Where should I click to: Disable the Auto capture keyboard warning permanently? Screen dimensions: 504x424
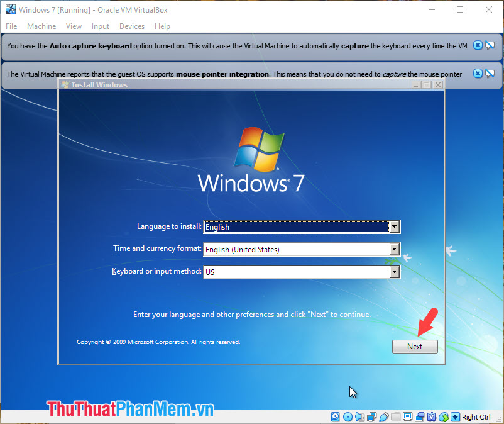click(491, 45)
